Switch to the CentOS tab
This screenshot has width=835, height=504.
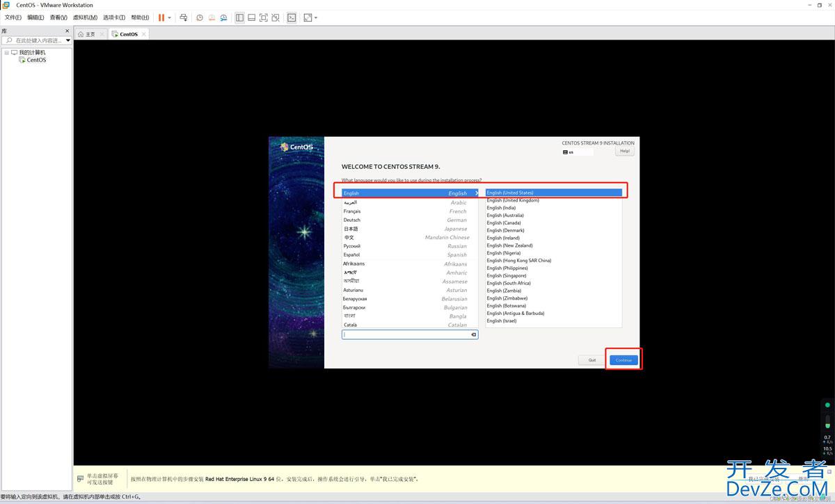click(129, 34)
